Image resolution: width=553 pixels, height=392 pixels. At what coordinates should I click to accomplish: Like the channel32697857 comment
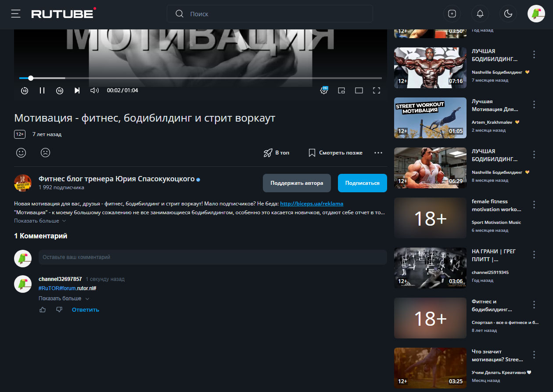[x=43, y=309]
